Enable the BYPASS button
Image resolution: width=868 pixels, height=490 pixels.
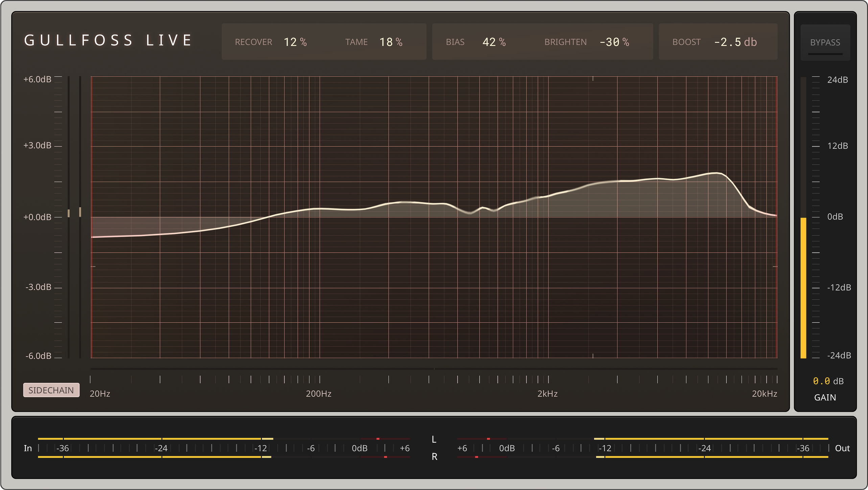[x=825, y=42]
